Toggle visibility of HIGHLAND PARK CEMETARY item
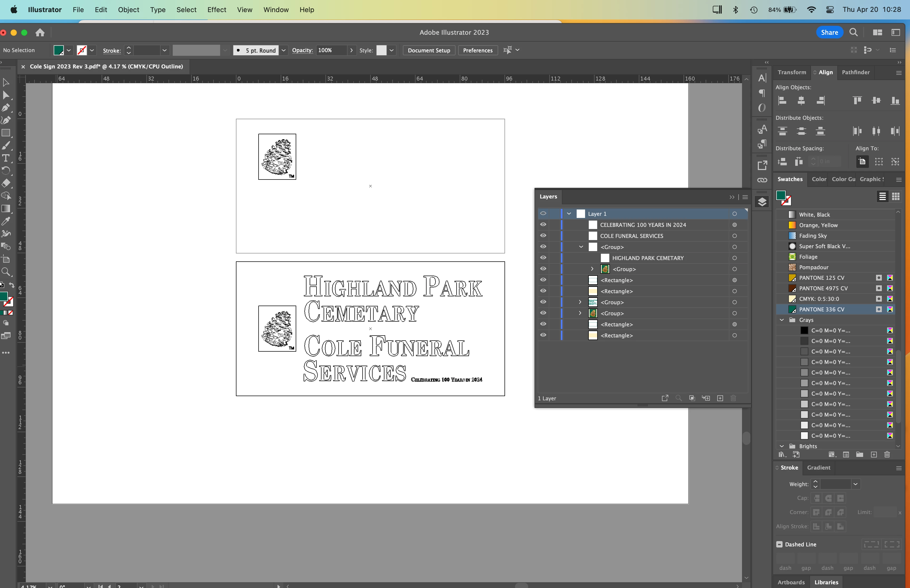This screenshot has height=588, width=910. [543, 258]
